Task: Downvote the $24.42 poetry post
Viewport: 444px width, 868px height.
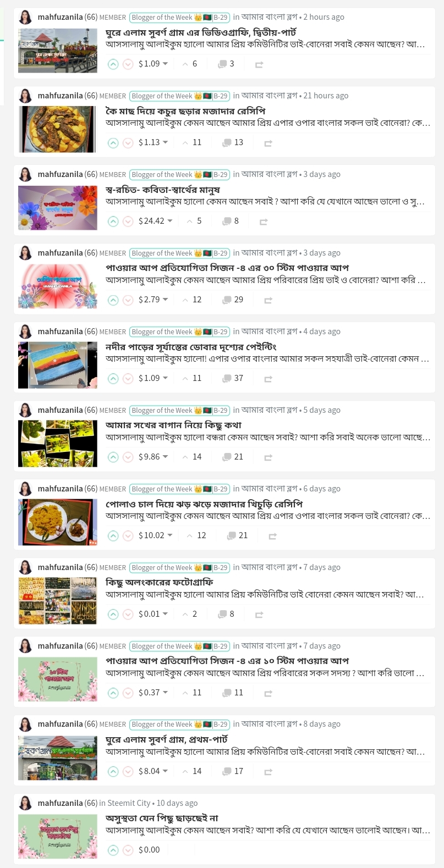Action: 128,222
